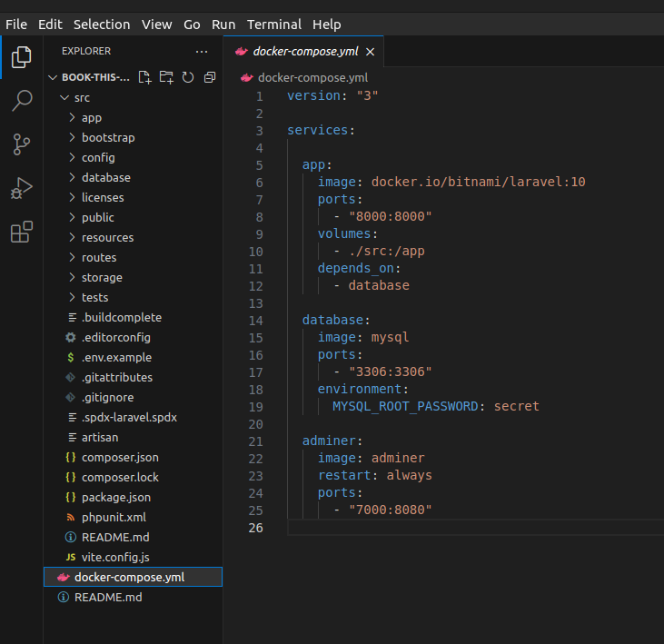The width and height of the screenshot is (664, 644).
Task: Open the Go menu
Action: click(x=192, y=25)
